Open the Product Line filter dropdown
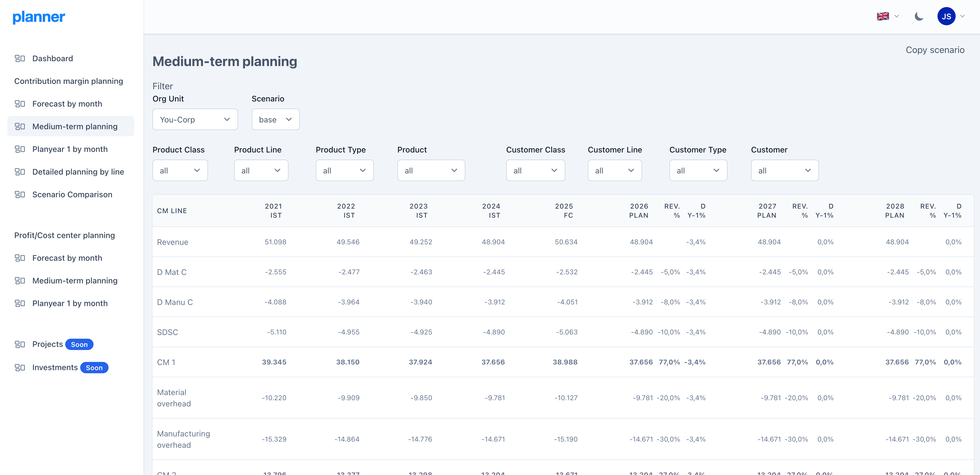This screenshot has height=475, width=980. (x=261, y=170)
